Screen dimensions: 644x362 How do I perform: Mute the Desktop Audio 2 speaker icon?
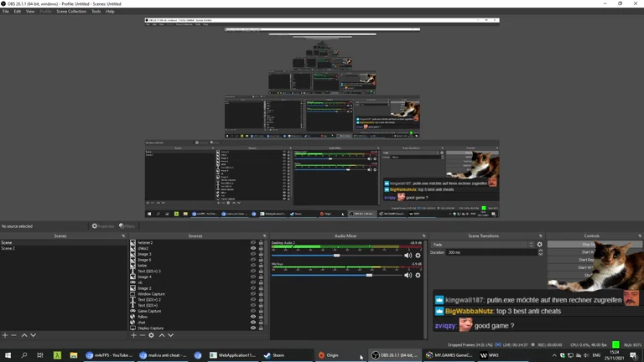pos(408,256)
